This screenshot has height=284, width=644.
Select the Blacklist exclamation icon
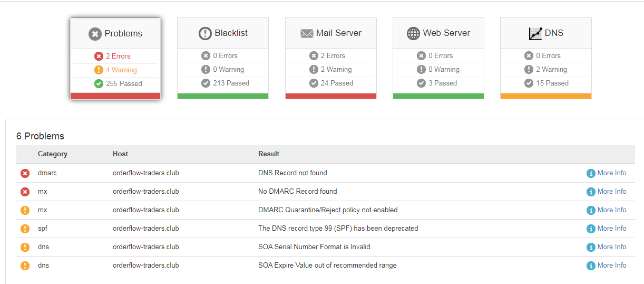tap(205, 33)
